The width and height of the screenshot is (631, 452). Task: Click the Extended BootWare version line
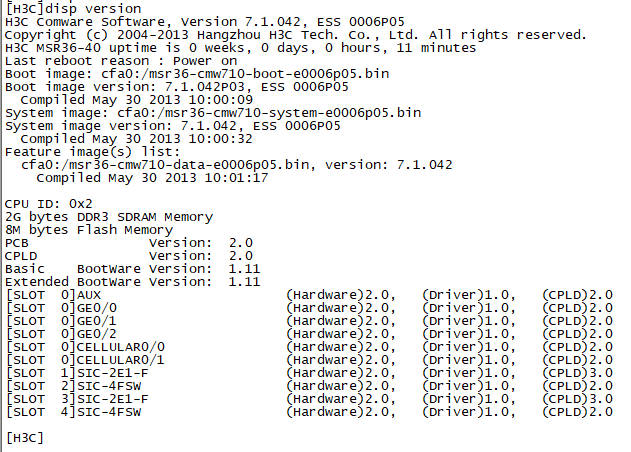[x=132, y=281]
